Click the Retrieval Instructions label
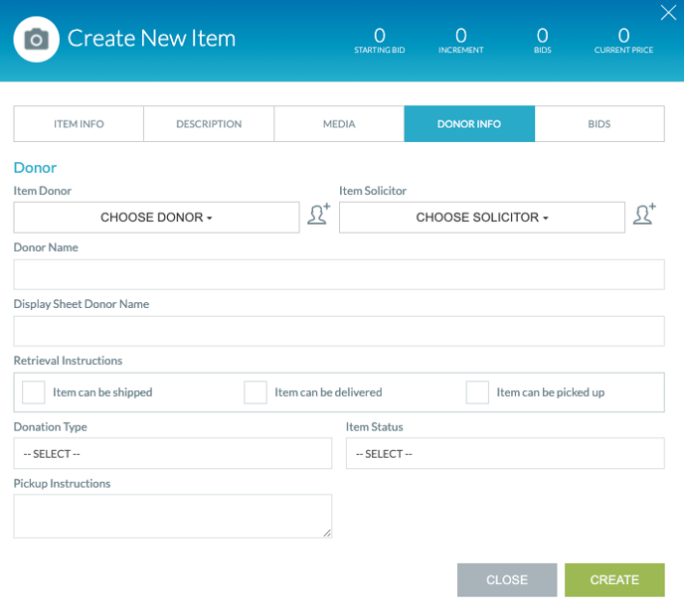 [x=68, y=361]
